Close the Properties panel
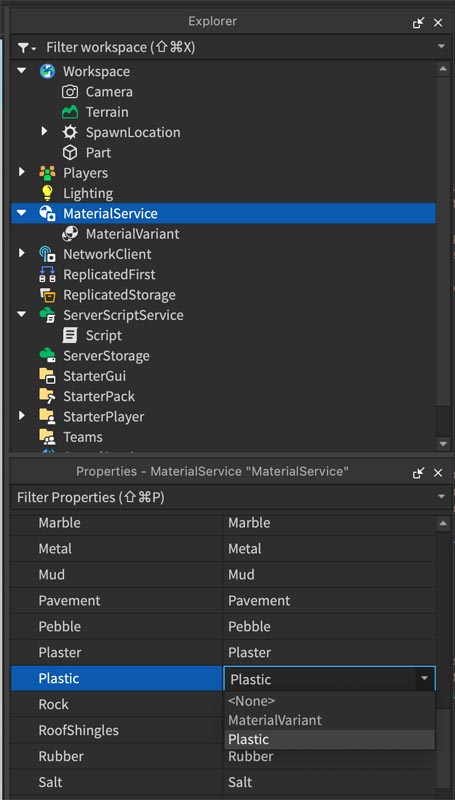The image size is (455, 800). click(438, 473)
